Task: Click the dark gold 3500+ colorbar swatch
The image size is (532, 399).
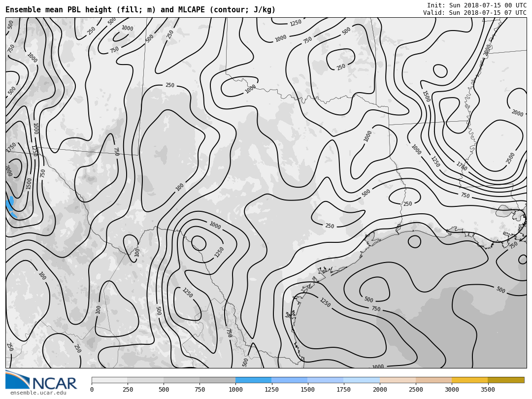Action: pyautogui.click(x=506, y=380)
